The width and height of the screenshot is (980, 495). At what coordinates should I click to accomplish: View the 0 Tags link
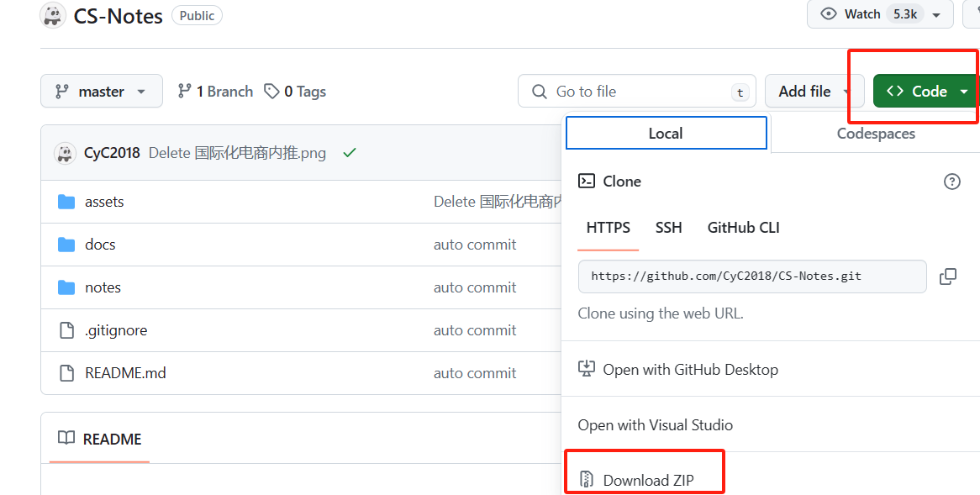coord(295,92)
